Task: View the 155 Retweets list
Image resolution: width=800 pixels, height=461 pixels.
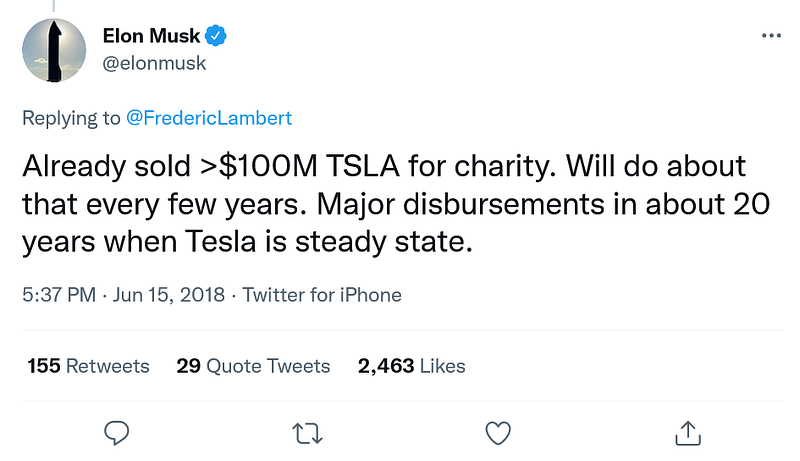Action: 88,366
